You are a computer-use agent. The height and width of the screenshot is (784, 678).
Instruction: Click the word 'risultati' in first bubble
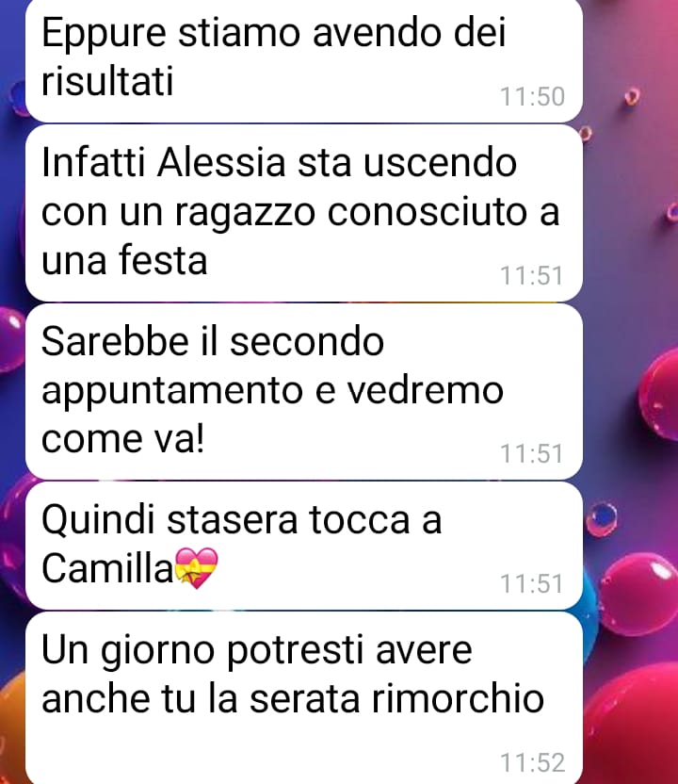[107, 80]
